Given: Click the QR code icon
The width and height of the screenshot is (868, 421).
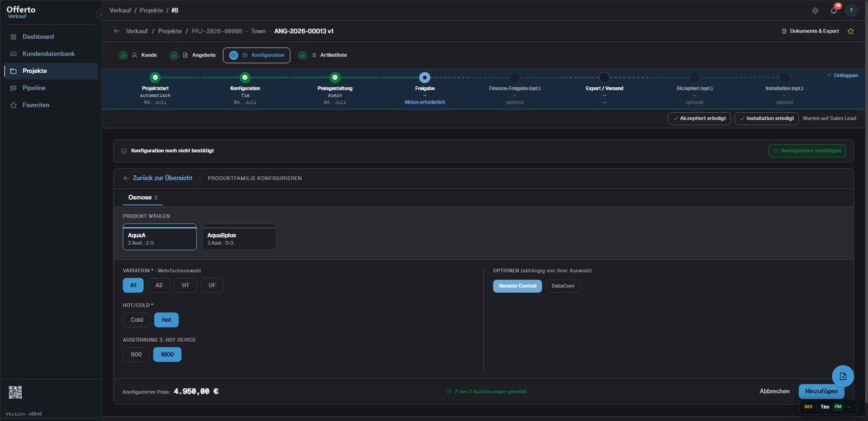Looking at the screenshot, I should [15, 392].
